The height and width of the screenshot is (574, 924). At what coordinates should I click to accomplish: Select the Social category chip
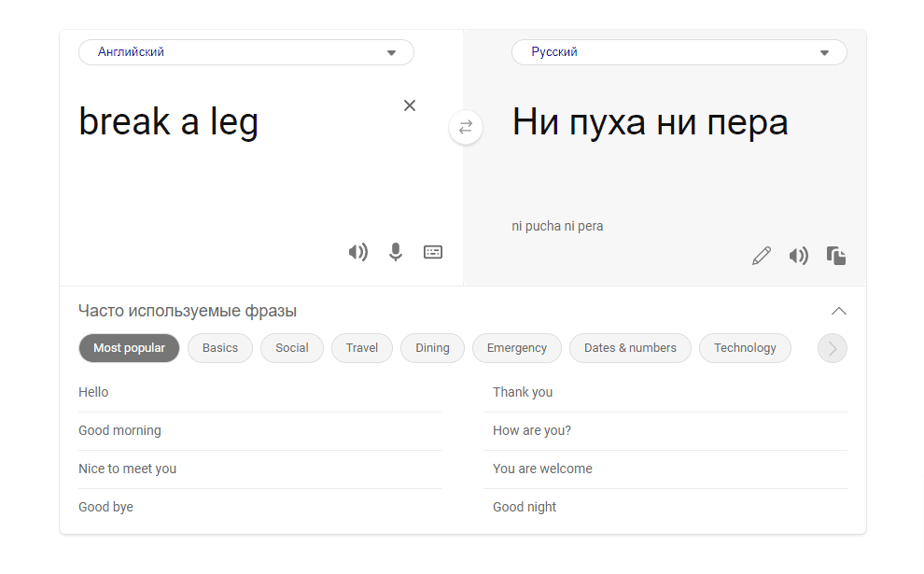[x=292, y=348]
